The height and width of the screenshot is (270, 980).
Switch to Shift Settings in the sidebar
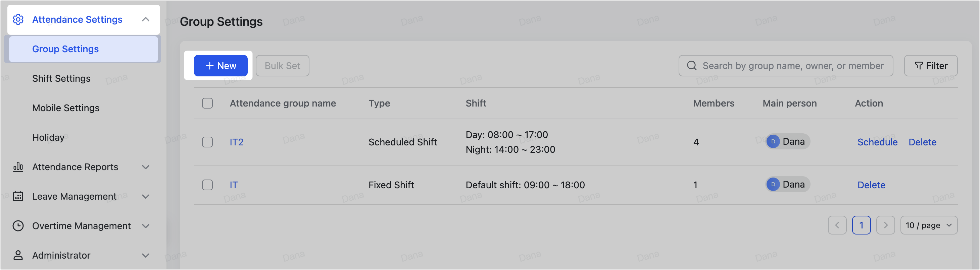pos(62,78)
